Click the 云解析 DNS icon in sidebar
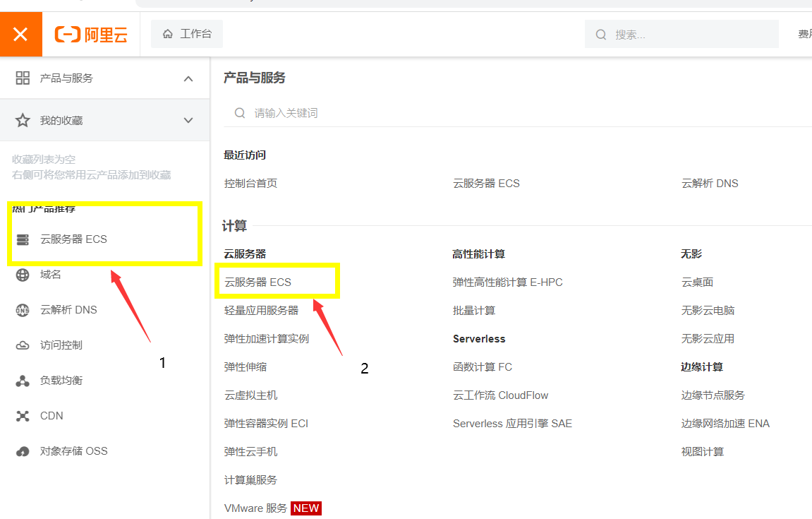 [x=23, y=309]
